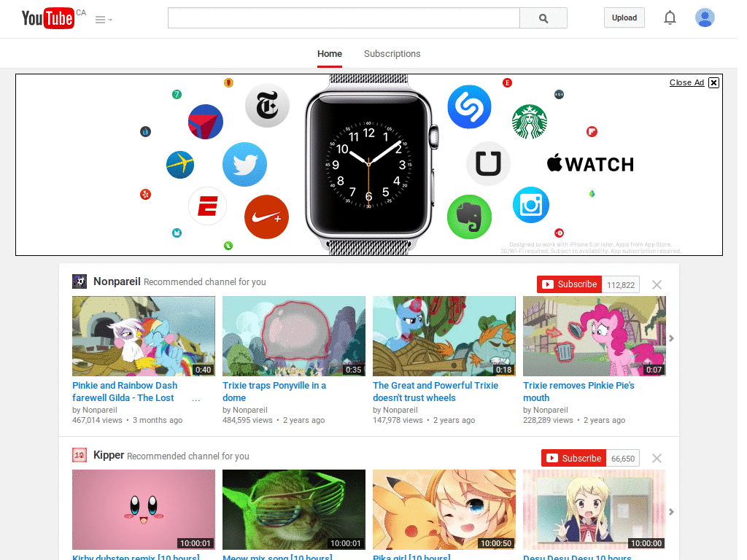Image resolution: width=747 pixels, height=560 pixels.
Task: Click the ESPN icon in the ad
Action: click(207, 206)
